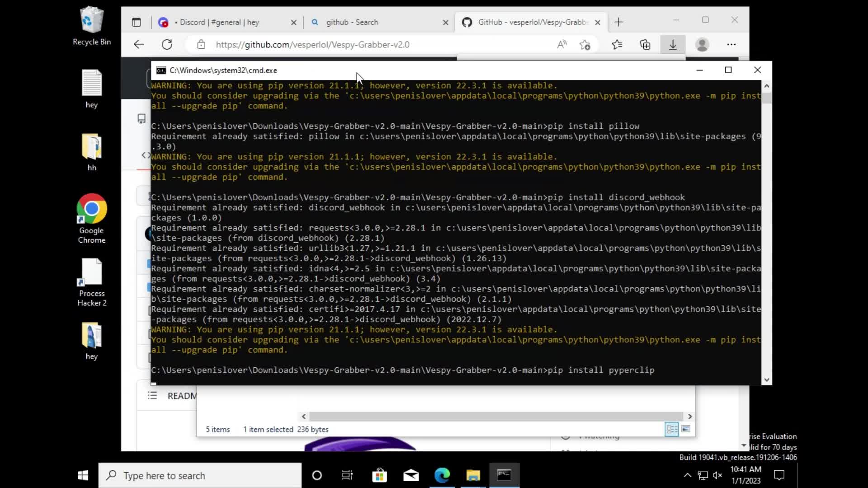Open the browser profile menu
868x488 pixels.
[x=702, y=44]
